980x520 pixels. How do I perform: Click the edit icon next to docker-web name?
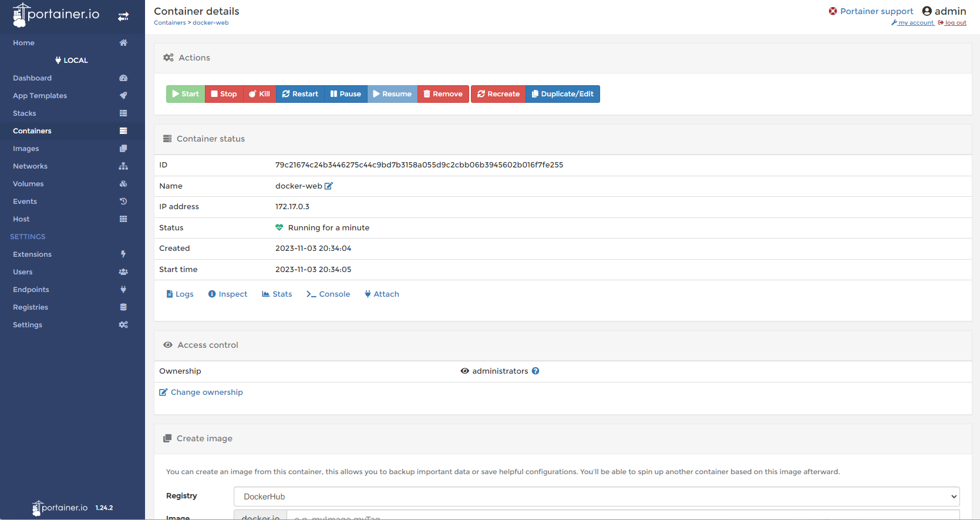point(329,186)
